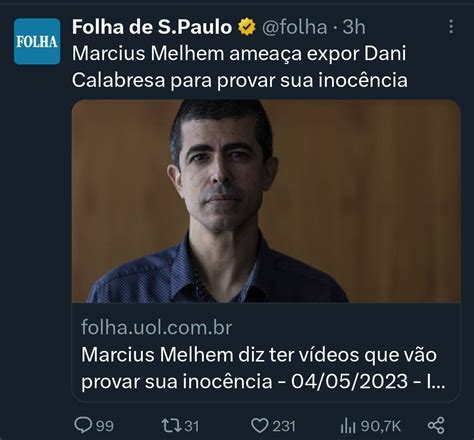Click the reply count number 99
Screen dimensions: 474x440
coord(105,426)
